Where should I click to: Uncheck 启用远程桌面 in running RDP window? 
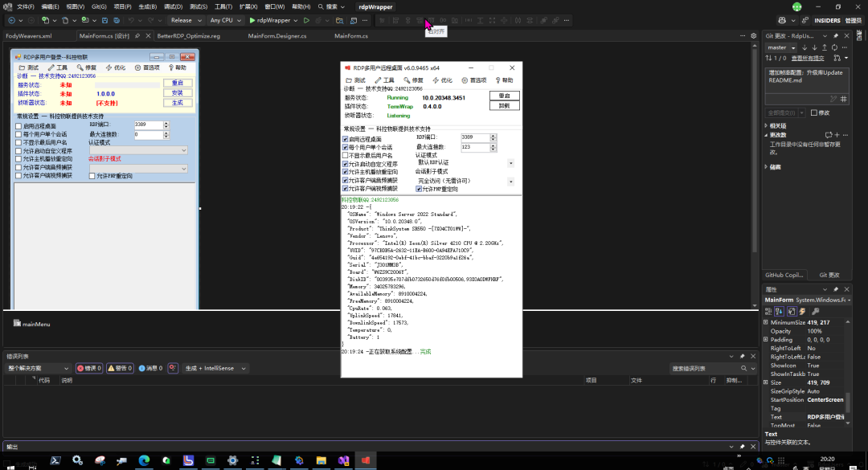pyautogui.click(x=346, y=140)
